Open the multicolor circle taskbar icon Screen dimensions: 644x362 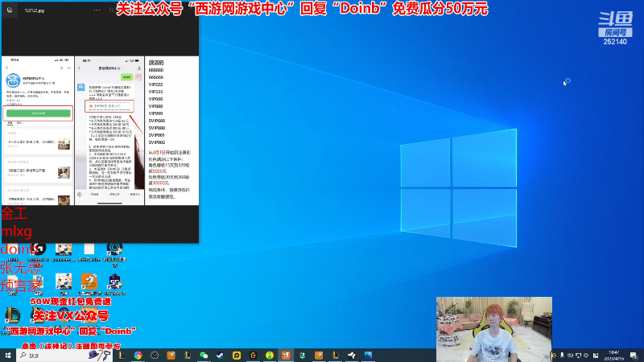coord(138,356)
